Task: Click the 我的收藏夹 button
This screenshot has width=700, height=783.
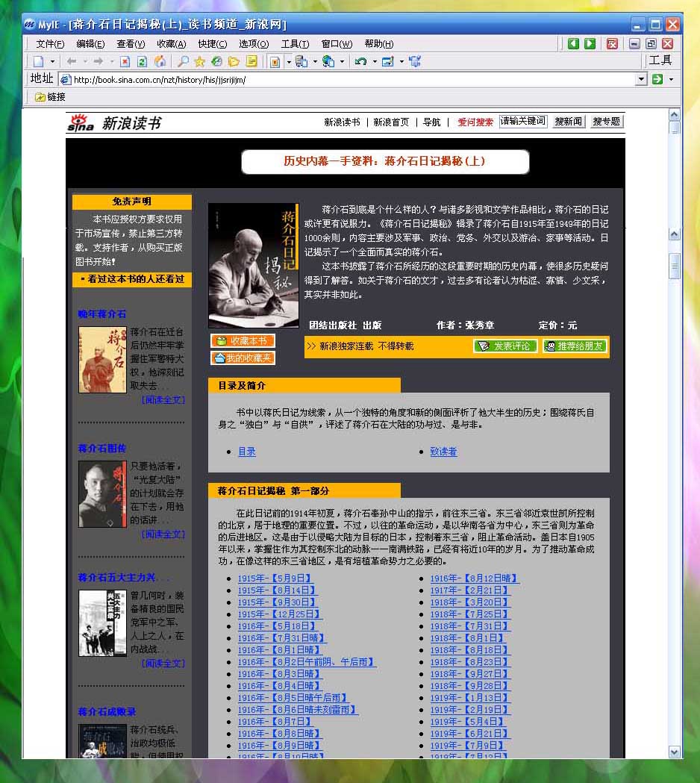Action: [243, 358]
